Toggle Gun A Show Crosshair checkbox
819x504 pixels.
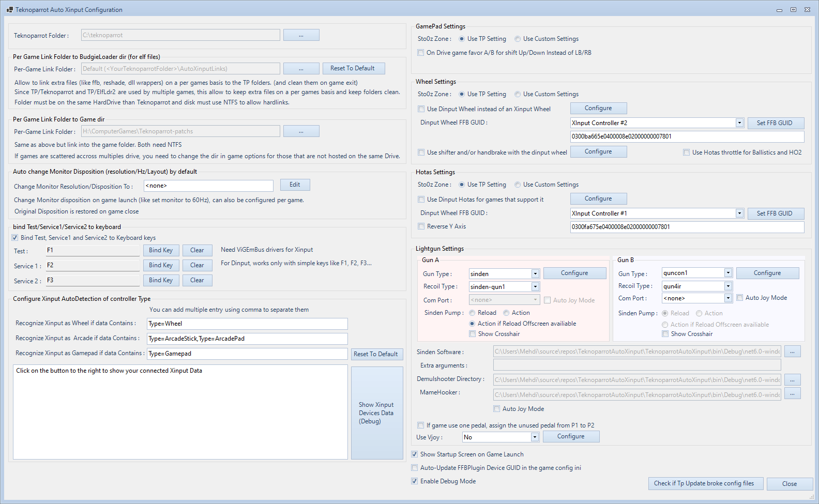click(x=473, y=334)
